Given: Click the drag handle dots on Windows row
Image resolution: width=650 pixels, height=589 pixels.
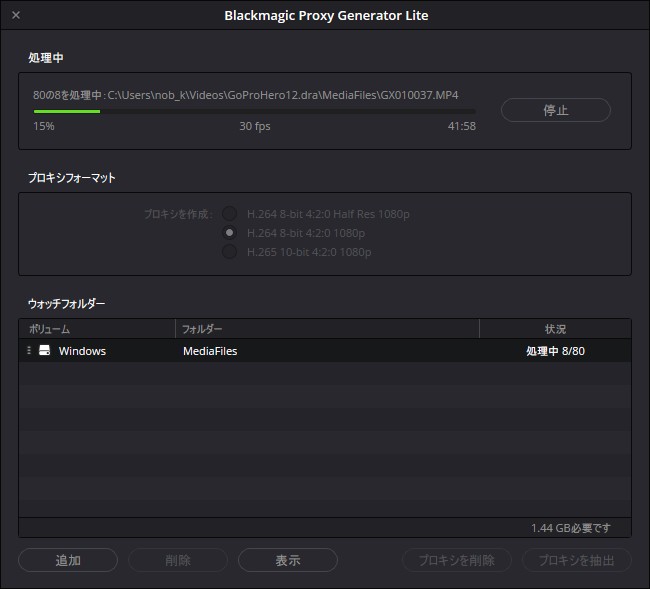Looking at the screenshot, I should pos(29,351).
